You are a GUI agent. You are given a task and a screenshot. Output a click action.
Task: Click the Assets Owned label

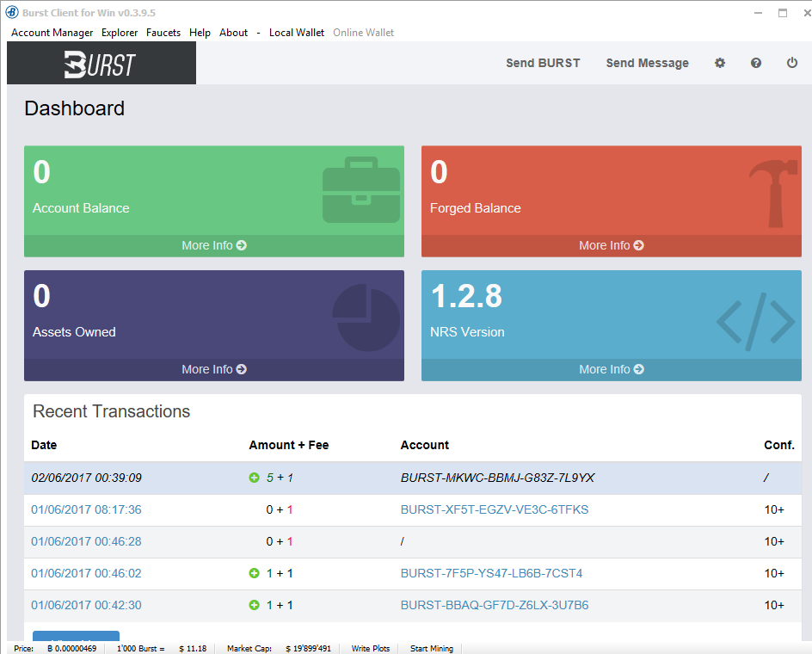pos(74,332)
